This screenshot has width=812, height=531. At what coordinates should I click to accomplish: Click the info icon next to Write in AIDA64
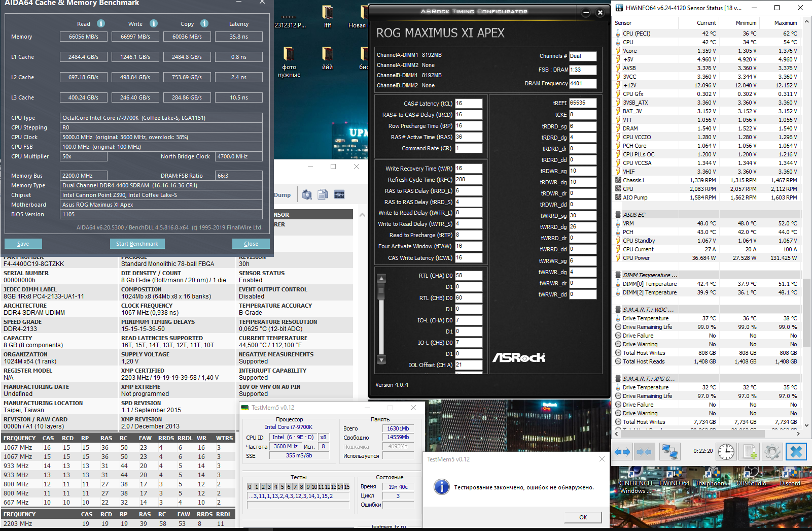point(154,23)
